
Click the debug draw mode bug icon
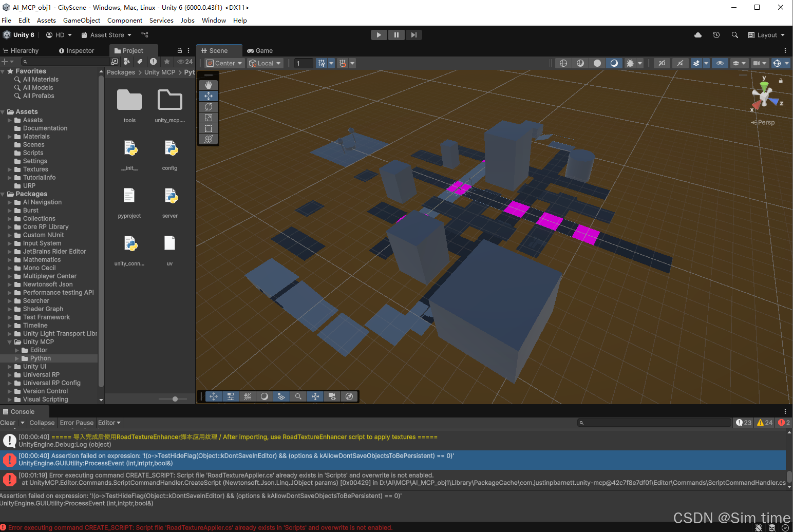click(x=630, y=63)
